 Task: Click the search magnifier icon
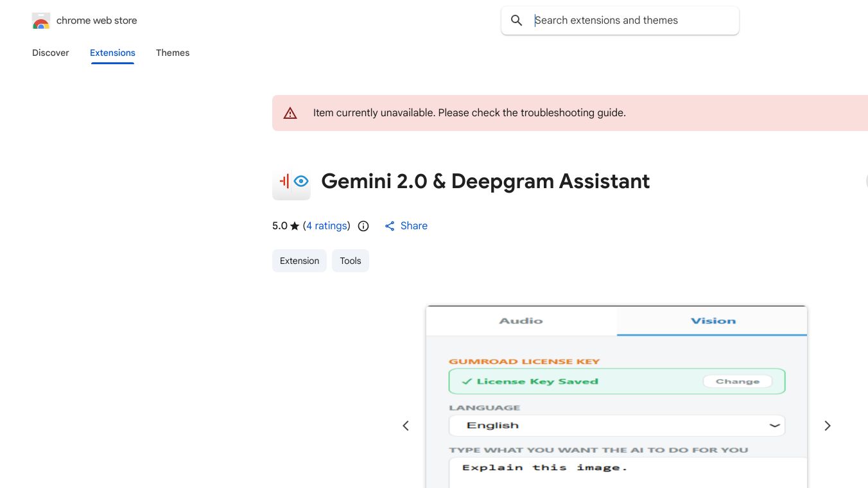coord(516,20)
